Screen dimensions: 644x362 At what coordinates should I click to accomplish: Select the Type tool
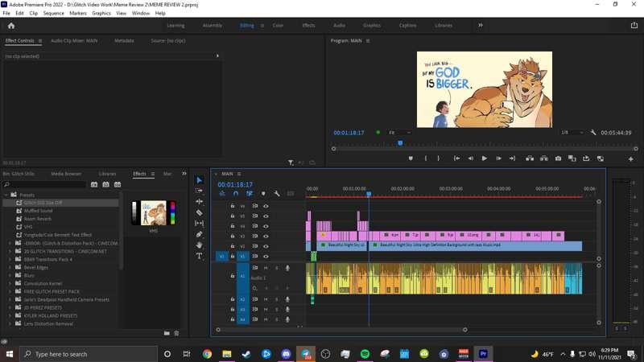click(x=199, y=256)
